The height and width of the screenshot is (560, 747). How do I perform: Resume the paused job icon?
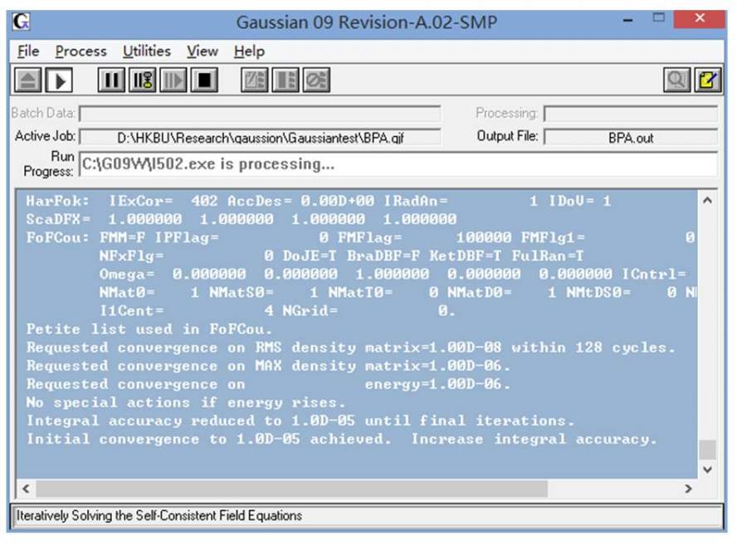click(173, 80)
